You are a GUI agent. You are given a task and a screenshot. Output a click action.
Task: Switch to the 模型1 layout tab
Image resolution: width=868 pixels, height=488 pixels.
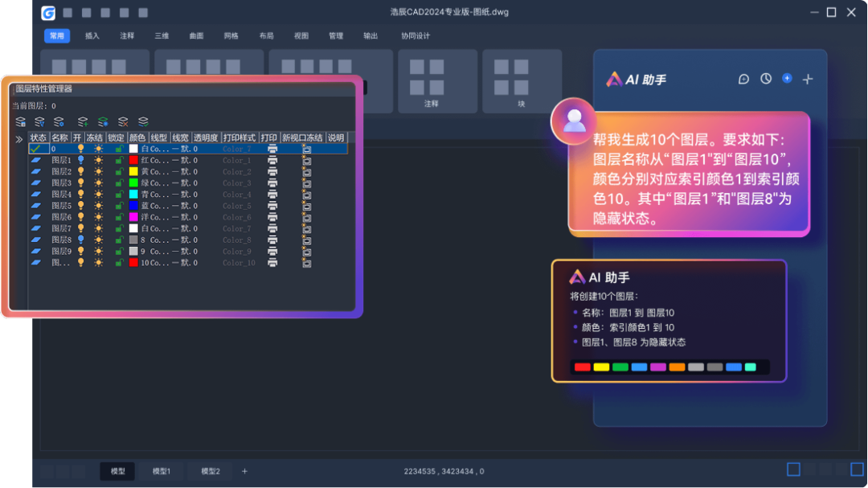point(161,471)
